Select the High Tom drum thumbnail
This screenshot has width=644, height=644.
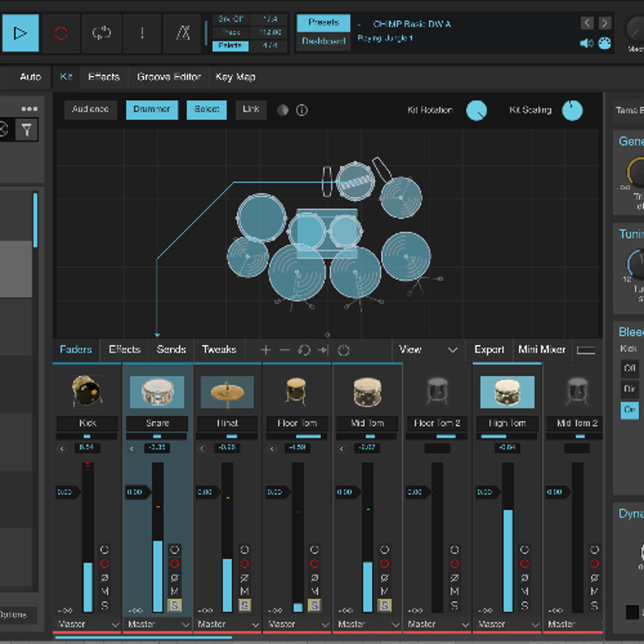coord(507,392)
